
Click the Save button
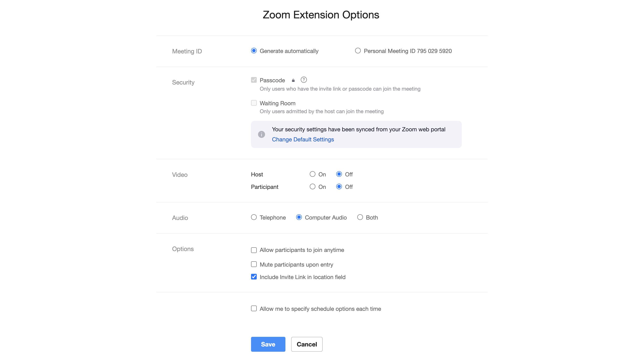tap(268, 344)
